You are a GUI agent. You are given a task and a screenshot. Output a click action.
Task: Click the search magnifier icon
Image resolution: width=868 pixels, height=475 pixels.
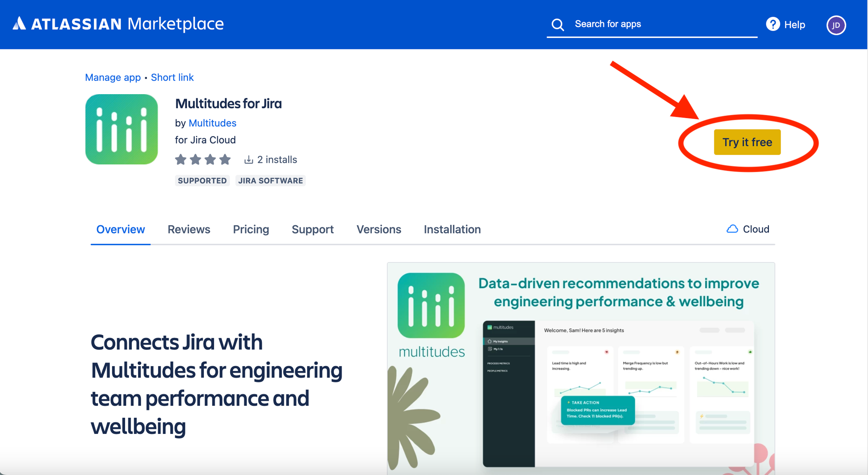(558, 25)
